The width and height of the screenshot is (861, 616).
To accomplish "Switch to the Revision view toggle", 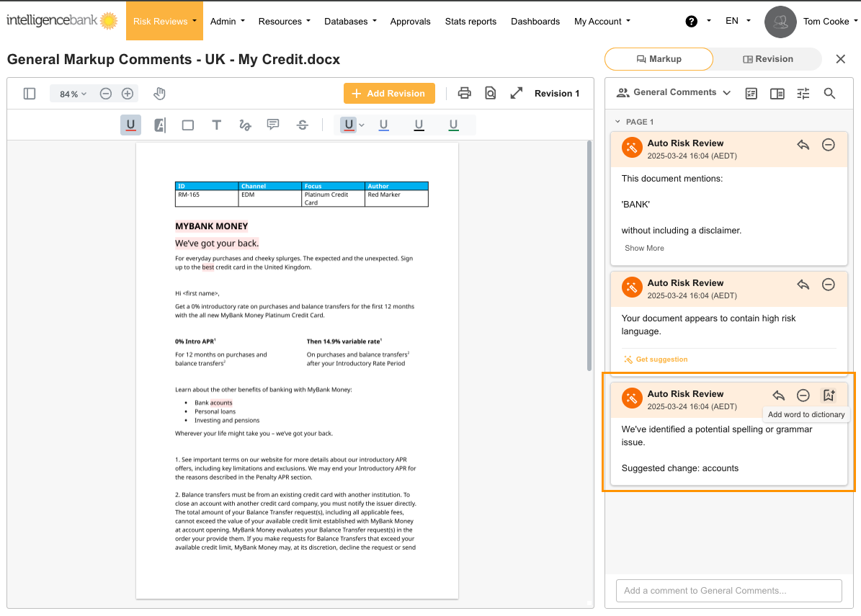I will [767, 59].
